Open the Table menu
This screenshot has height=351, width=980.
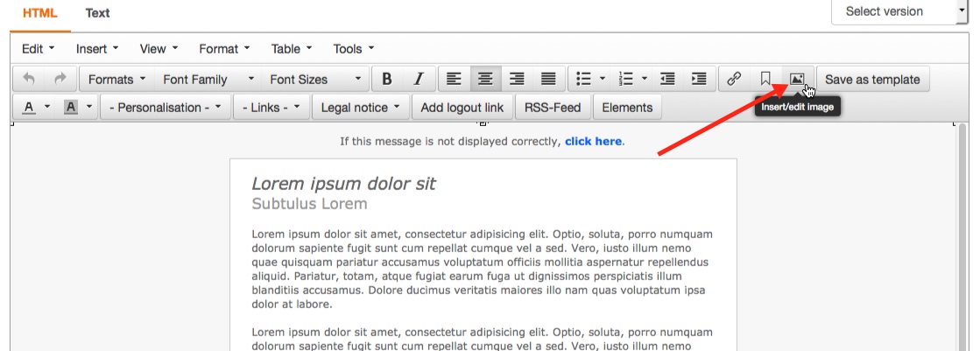click(292, 49)
